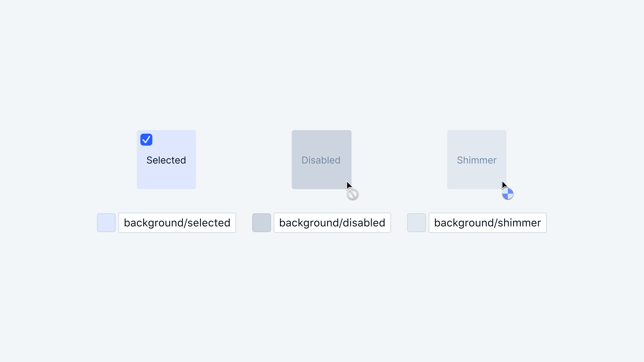Select the background/disabled color swatch
644x362 pixels.
click(261, 223)
